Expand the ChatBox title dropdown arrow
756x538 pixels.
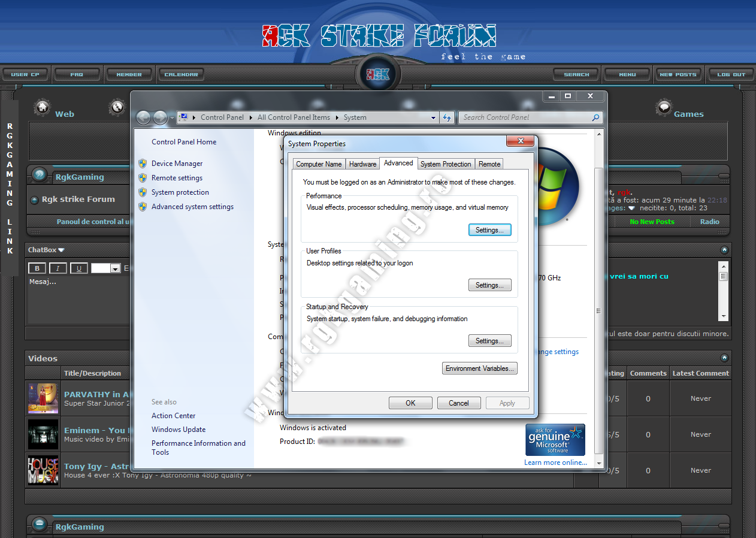click(61, 250)
